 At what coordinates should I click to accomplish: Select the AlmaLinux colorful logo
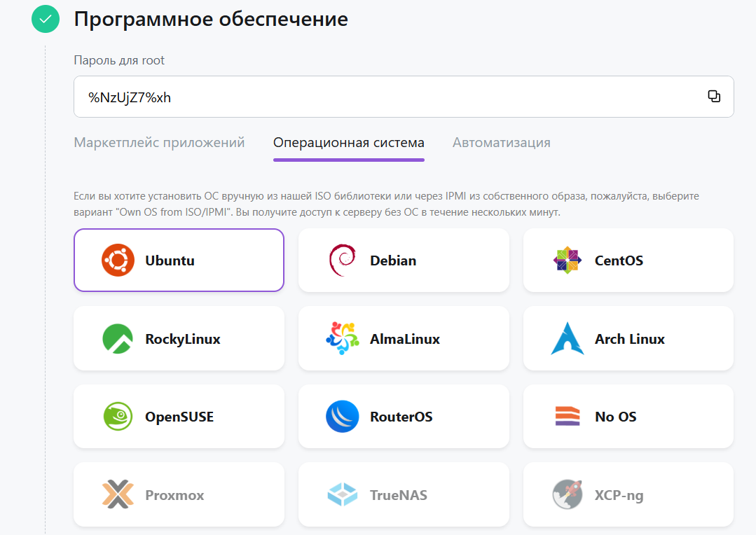point(343,338)
